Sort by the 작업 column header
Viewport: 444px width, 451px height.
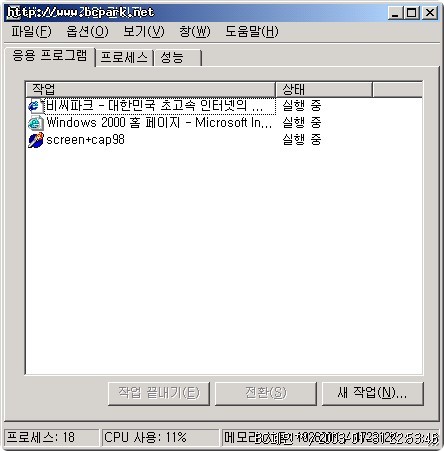151,89
